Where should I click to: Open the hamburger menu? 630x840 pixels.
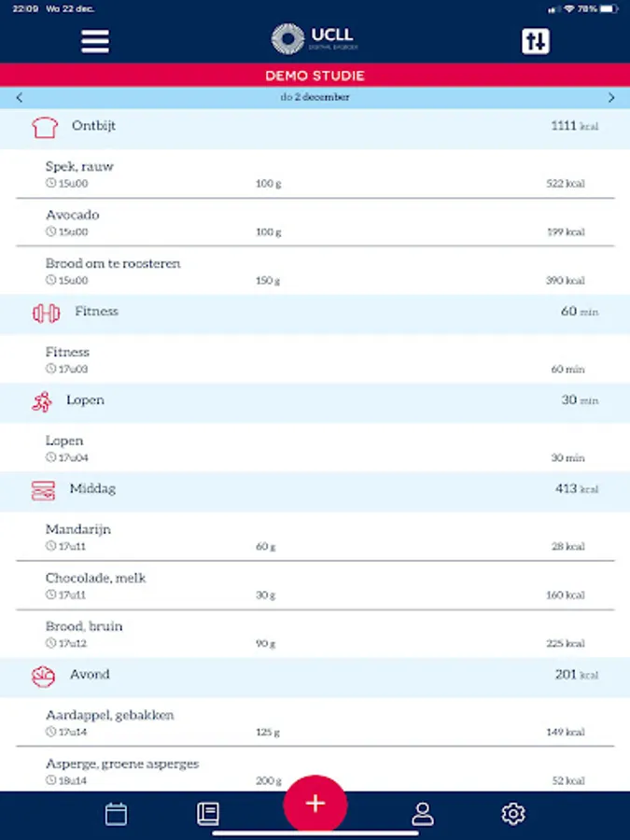(95, 41)
